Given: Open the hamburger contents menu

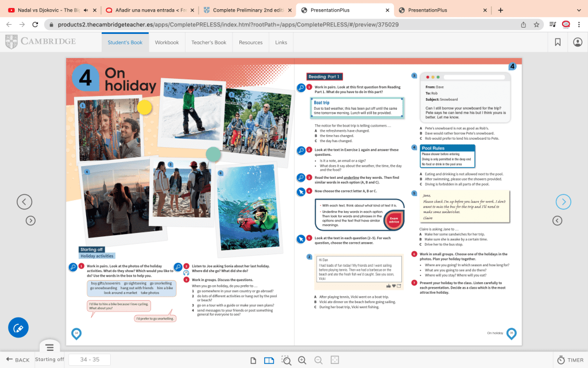Looking at the screenshot, I should pyautogui.click(x=50, y=347).
